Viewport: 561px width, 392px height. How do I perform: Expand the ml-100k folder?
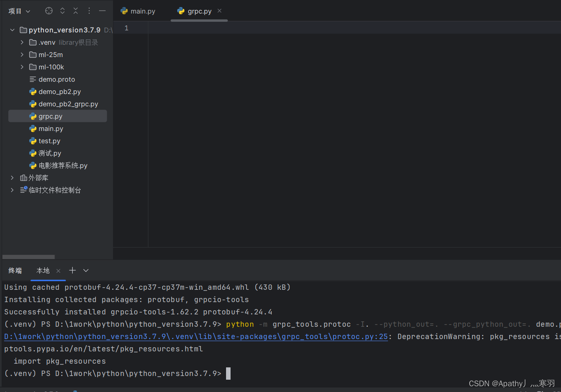tap(22, 66)
